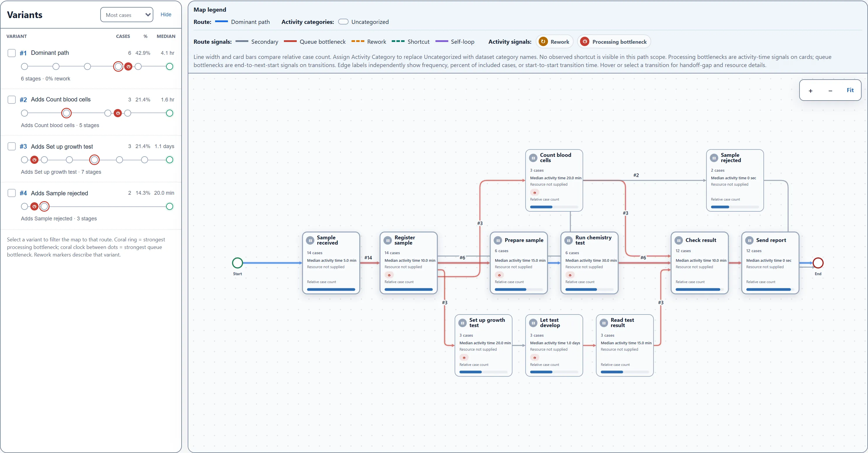Click the Start node circle
868x453 pixels.
(x=238, y=263)
